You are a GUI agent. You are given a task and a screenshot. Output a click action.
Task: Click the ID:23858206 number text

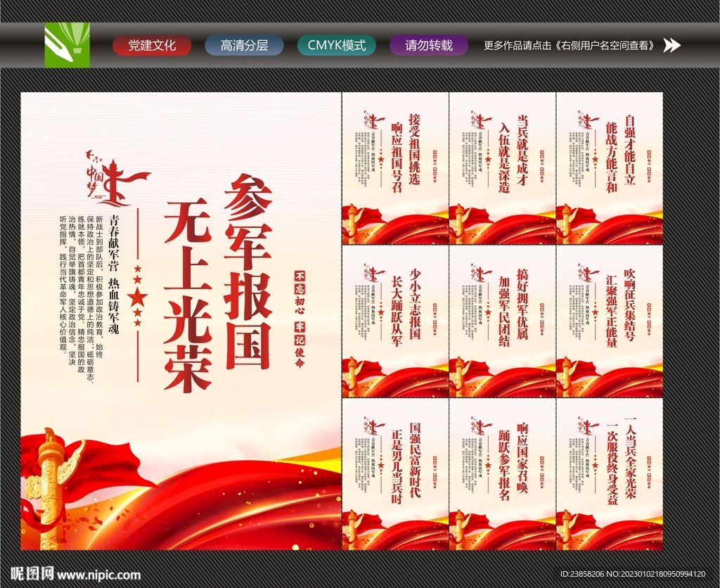pos(582,574)
